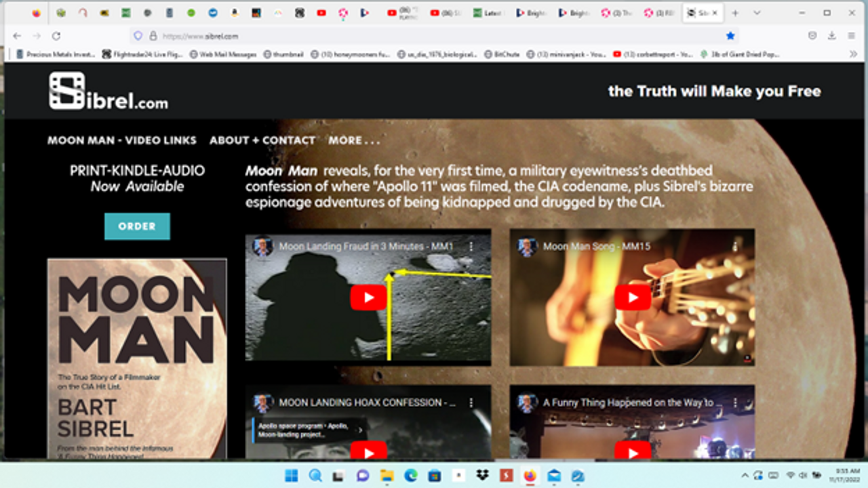Open the Save to Pocket icon
The width and height of the screenshot is (868, 488).
click(812, 36)
